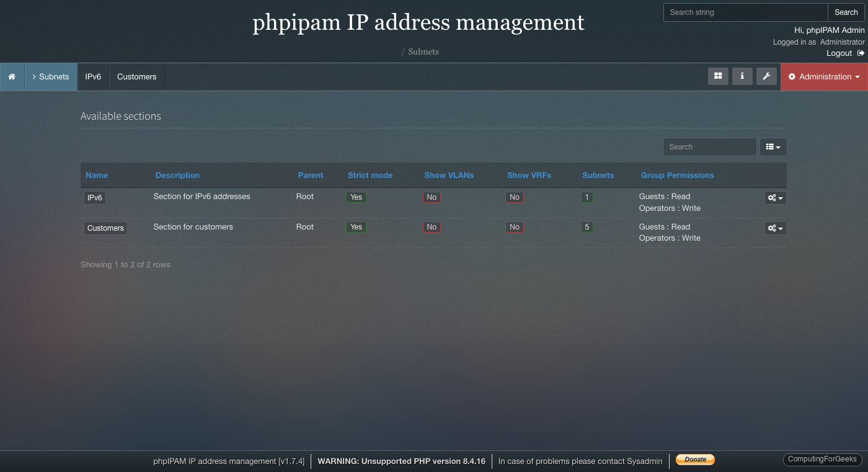Sort the table by the Name column

tap(96, 175)
